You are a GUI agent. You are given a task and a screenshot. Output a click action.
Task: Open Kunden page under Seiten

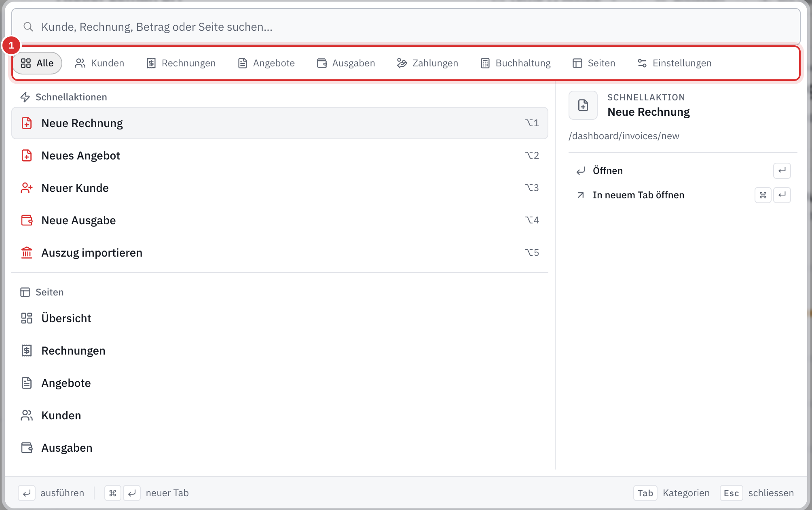pos(280,415)
